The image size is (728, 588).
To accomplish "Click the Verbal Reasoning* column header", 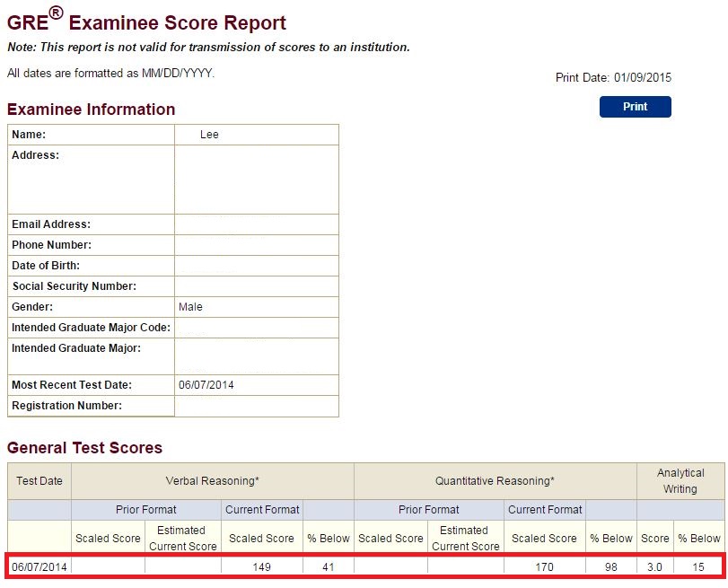I will (213, 481).
